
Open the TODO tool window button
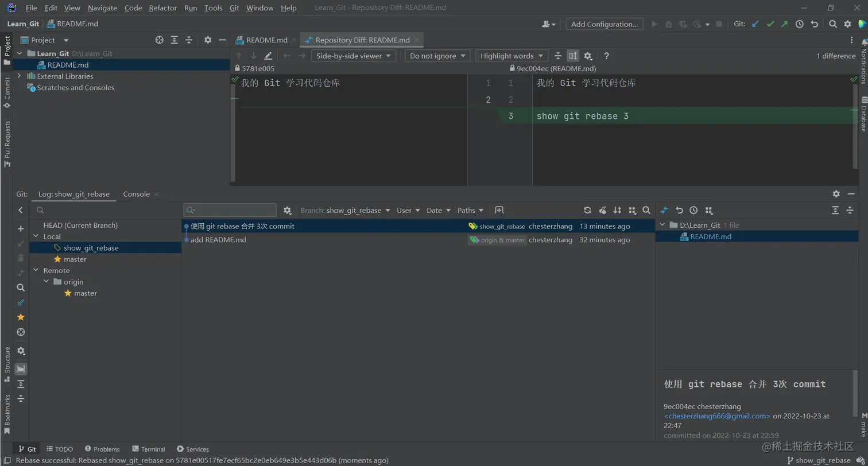coord(60,449)
